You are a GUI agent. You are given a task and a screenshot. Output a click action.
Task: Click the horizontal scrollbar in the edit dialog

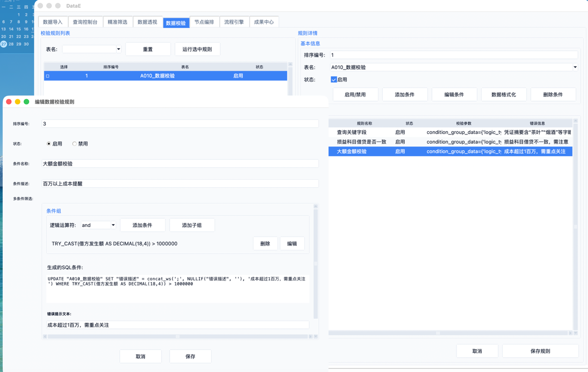(x=177, y=336)
